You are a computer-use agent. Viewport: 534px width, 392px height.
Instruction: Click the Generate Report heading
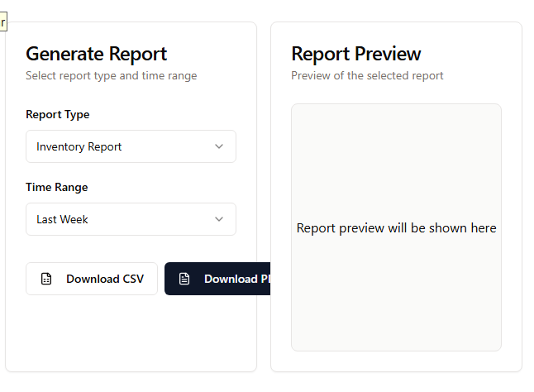97,54
